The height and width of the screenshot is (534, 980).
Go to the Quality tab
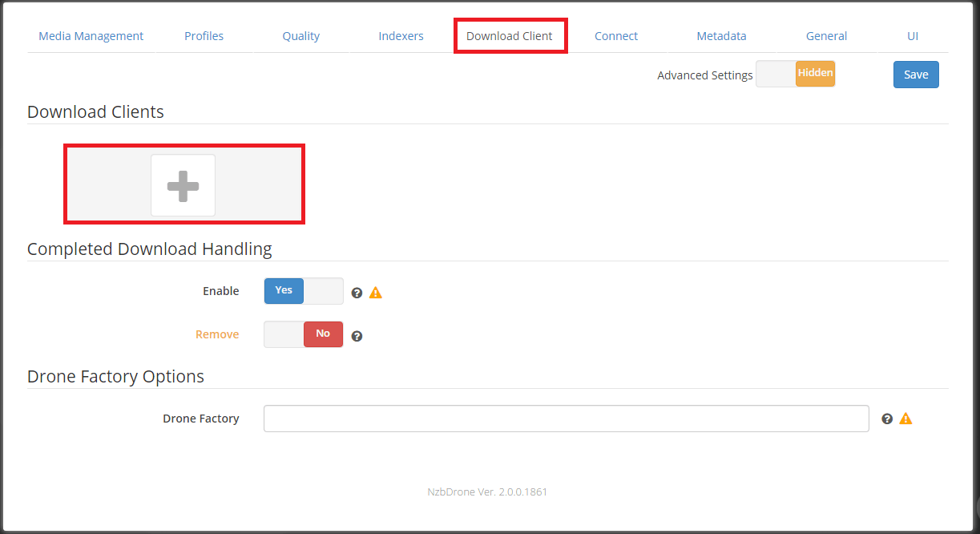tap(300, 36)
